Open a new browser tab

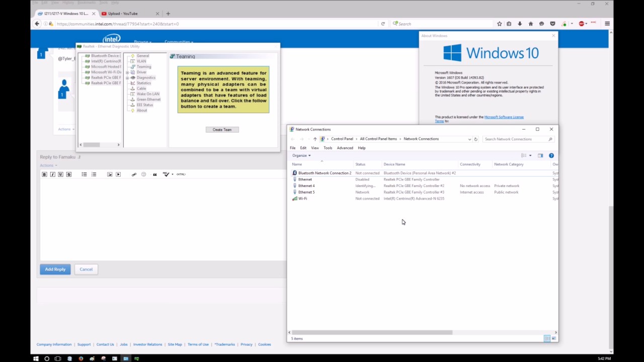(168, 14)
